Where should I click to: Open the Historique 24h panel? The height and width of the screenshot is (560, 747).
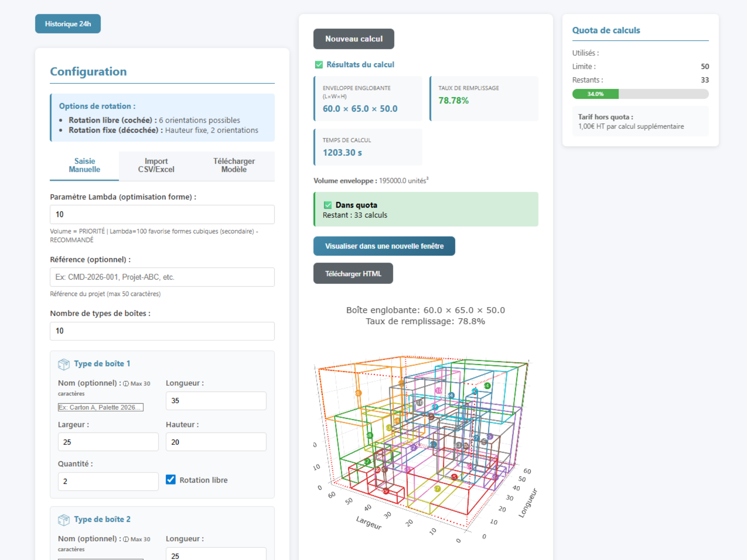click(x=68, y=24)
